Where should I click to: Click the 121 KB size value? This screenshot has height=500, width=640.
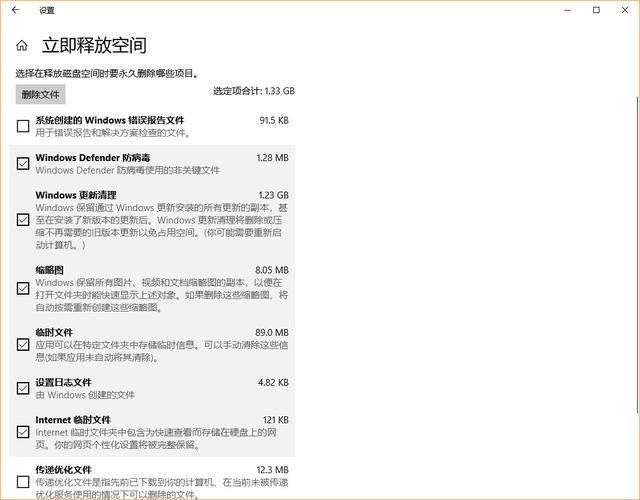pyautogui.click(x=276, y=420)
